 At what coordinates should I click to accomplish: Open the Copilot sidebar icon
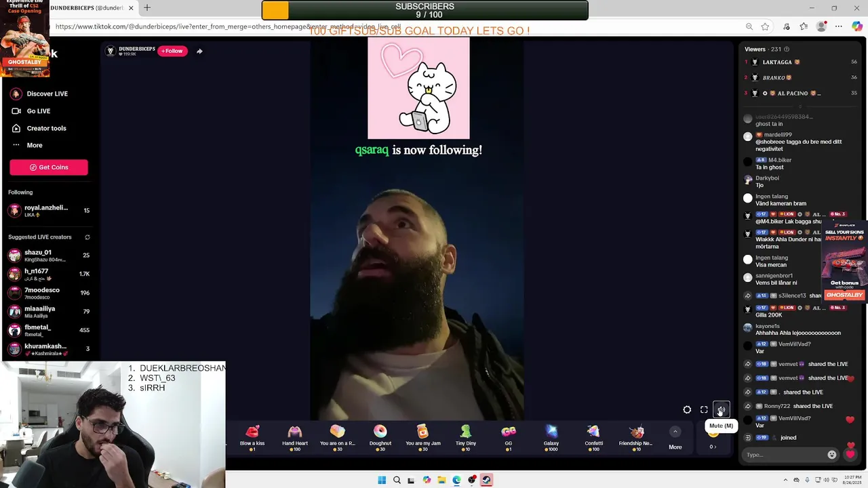(857, 26)
